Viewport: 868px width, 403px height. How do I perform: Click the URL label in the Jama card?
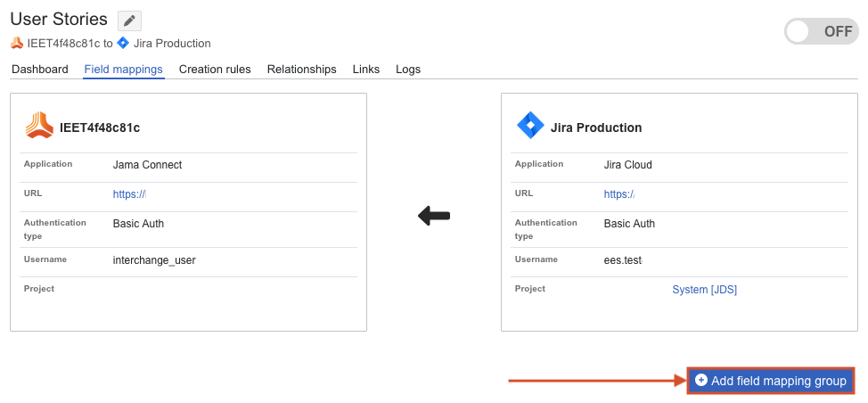coord(33,193)
